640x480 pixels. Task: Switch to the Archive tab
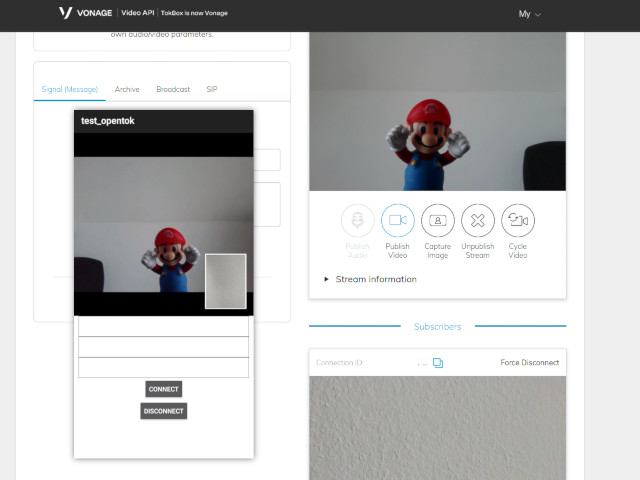(x=127, y=89)
